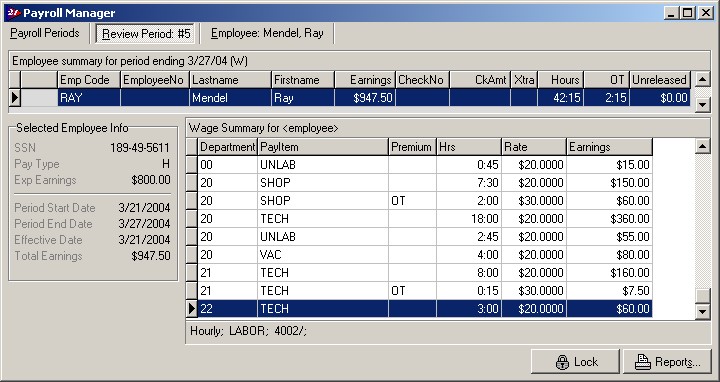The height and width of the screenshot is (382, 720).
Task: Click row selector beside VAC row
Action: coord(192,255)
